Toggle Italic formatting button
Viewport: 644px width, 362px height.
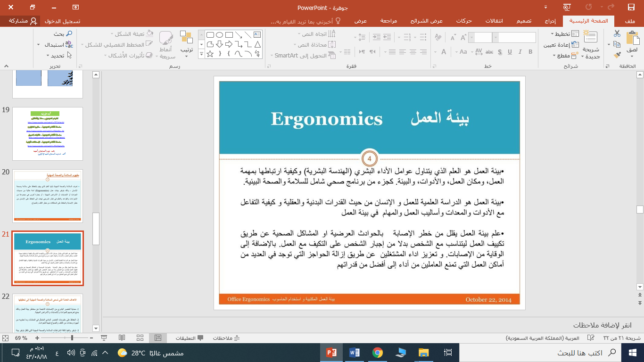pos(520,52)
